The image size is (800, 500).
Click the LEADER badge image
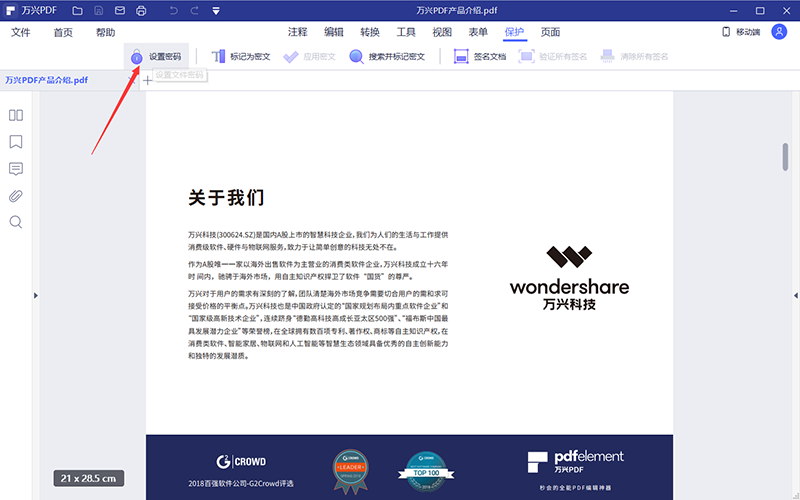[351, 471]
